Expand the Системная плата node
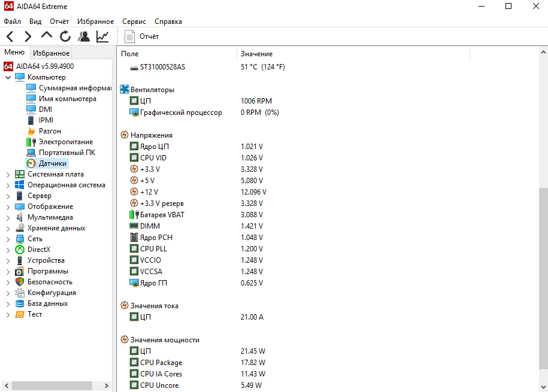The height and width of the screenshot is (392, 548). pyautogui.click(x=8, y=174)
